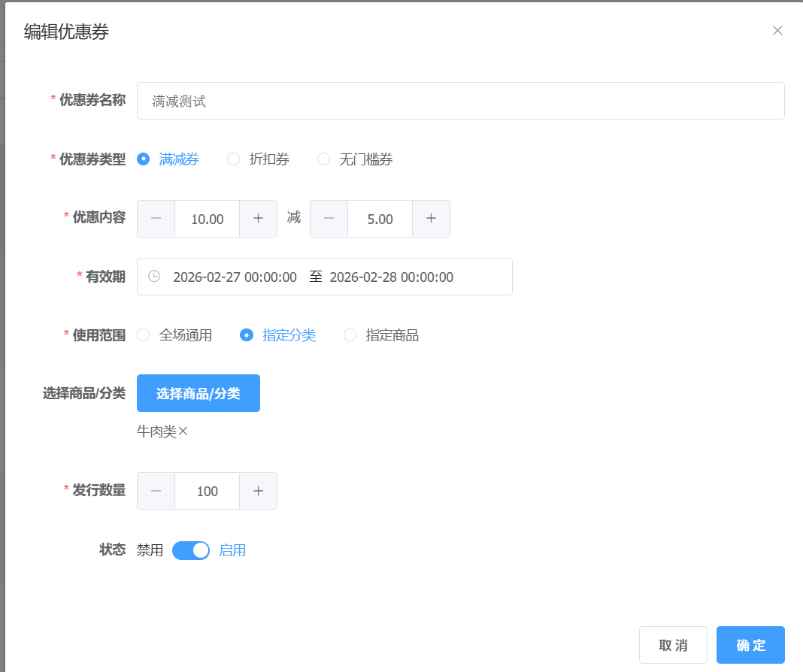Decrease the discount amount 5.00
Viewport: 803px width, 672px height.
pos(329,219)
